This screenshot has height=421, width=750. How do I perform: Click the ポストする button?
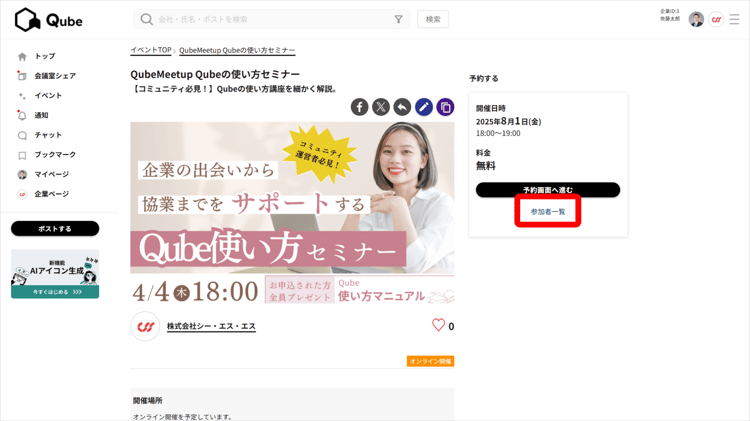(55, 229)
